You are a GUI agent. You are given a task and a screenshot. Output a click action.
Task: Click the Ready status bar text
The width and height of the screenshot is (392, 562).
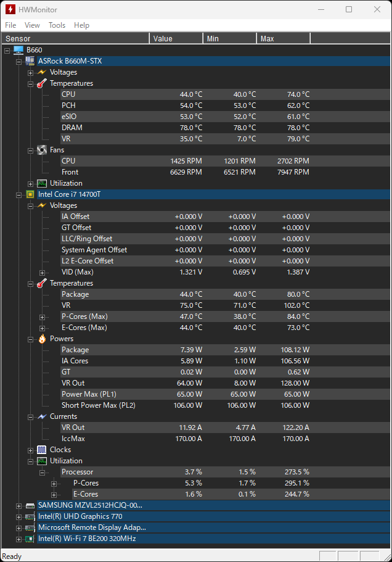(x=12, y=556)
